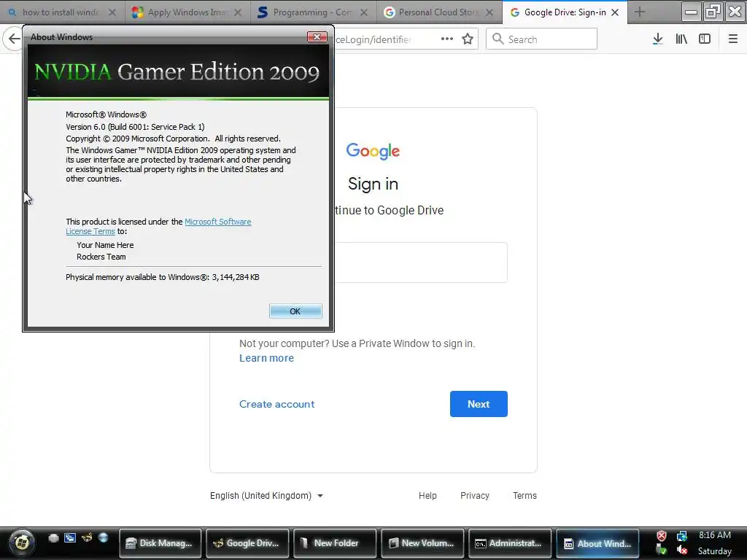Close the Programming tab
747x560 pixels.
coord(363,12)
